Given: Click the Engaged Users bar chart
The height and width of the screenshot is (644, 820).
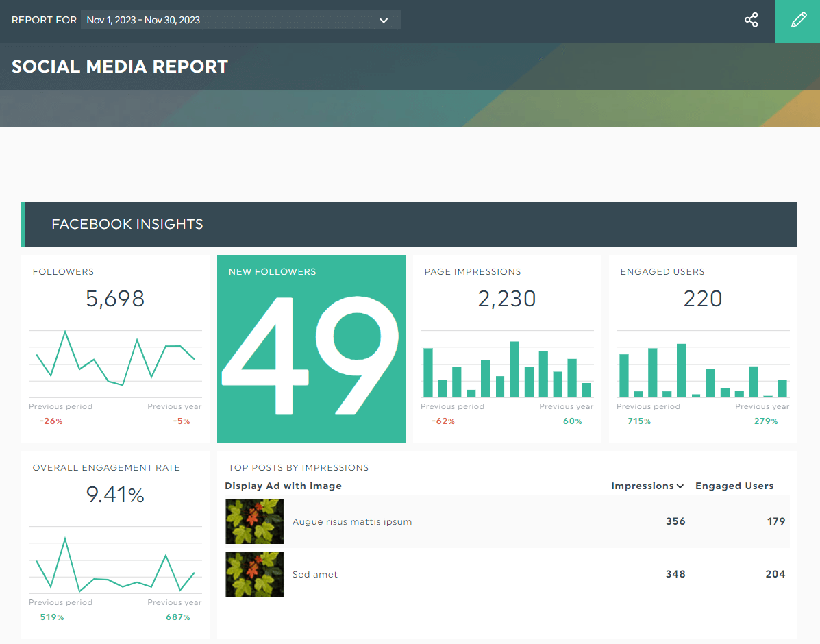Looking at the screenshot, I should [x=703, y=369].
